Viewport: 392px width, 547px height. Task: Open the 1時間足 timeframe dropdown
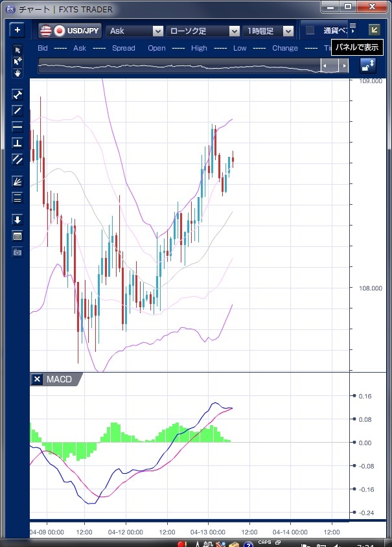coord(269,31)
